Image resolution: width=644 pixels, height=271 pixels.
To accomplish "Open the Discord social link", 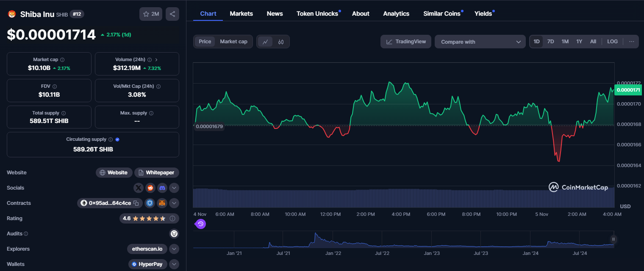I will point(162,188).
